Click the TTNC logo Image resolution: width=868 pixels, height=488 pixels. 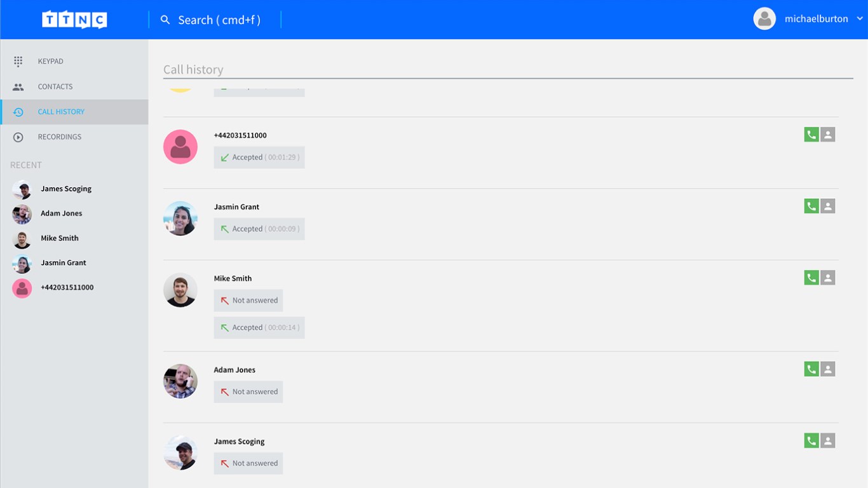(x=74, y=20)
